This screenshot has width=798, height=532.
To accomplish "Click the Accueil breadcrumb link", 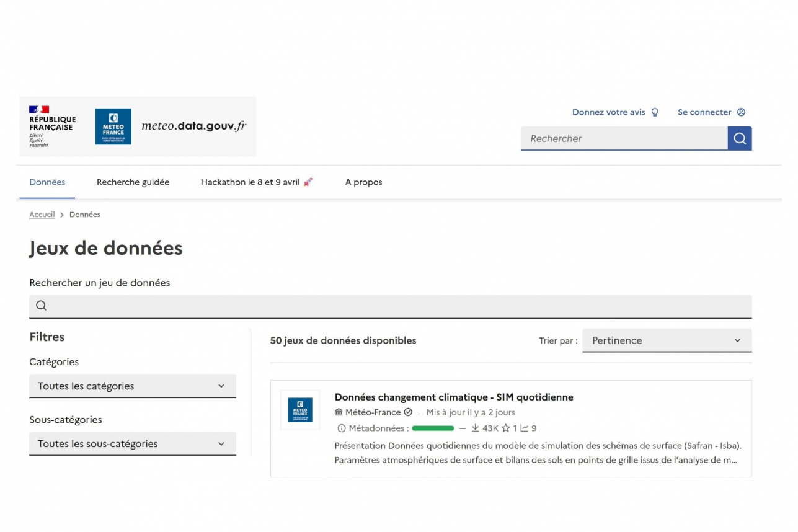I will pyautogui.click(x=42, y=215).
